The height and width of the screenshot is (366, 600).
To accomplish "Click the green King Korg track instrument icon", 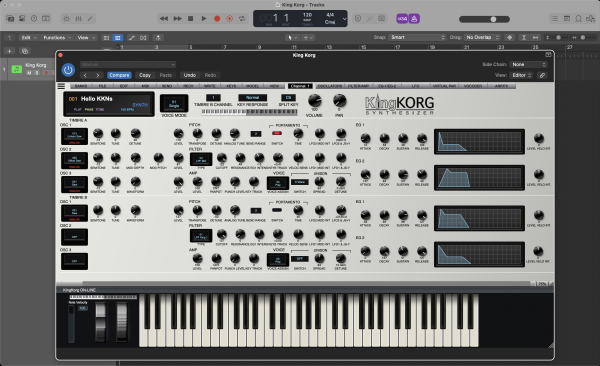I will (x=17, y=69).
